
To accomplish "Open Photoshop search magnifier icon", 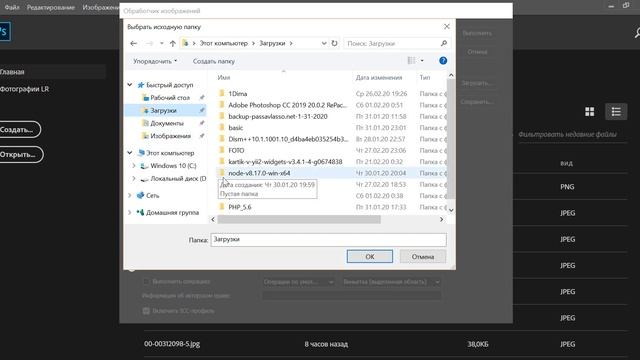I will click(x=637, y=33).
